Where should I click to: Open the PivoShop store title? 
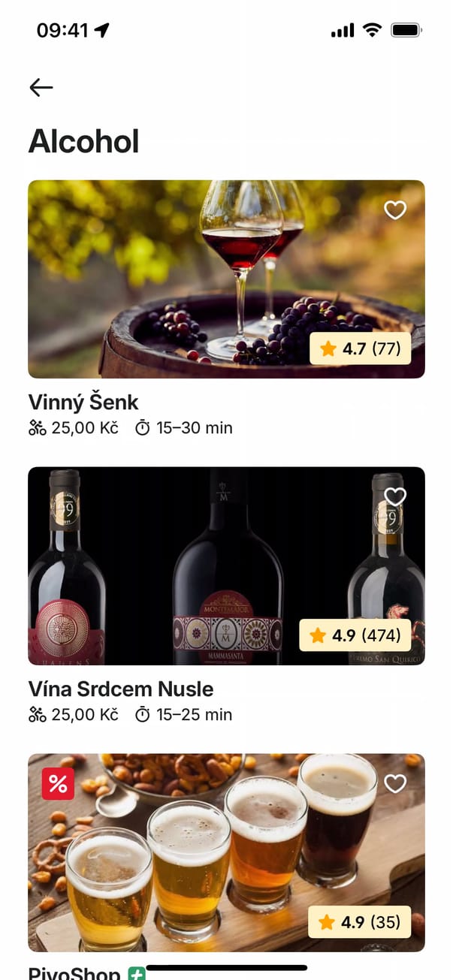tap(74, 974)
